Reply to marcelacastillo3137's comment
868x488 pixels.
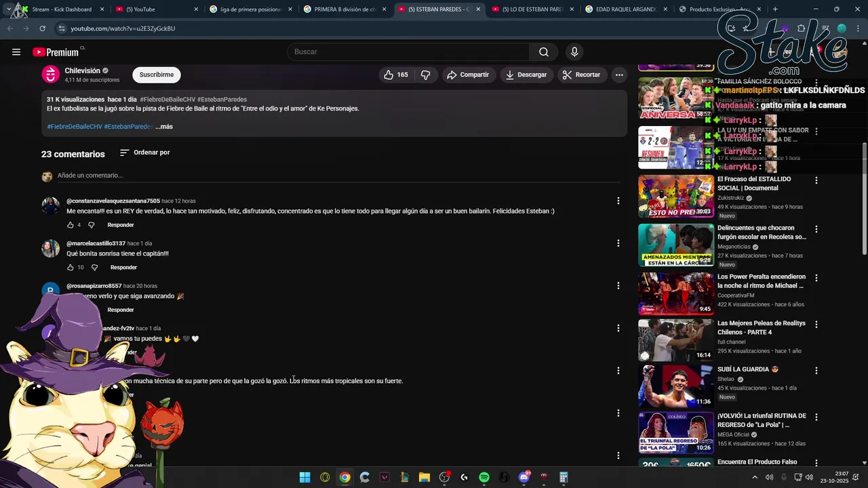pos(123,268)
